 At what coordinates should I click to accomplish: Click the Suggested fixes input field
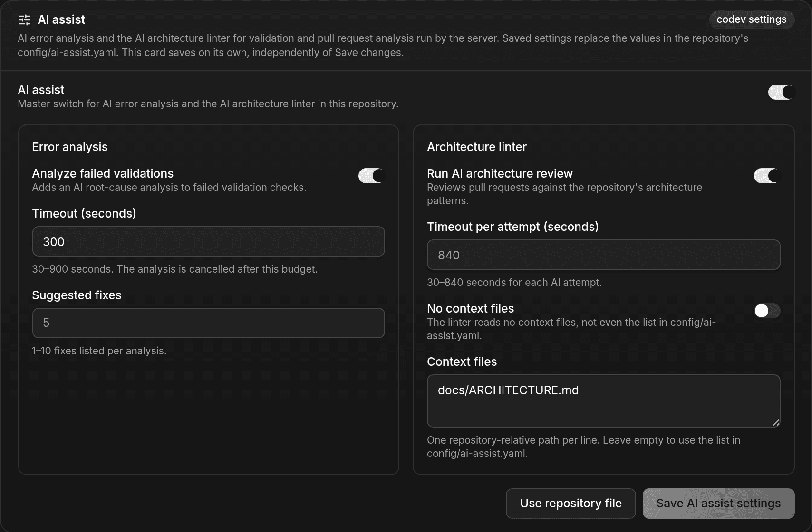(208, 323)
